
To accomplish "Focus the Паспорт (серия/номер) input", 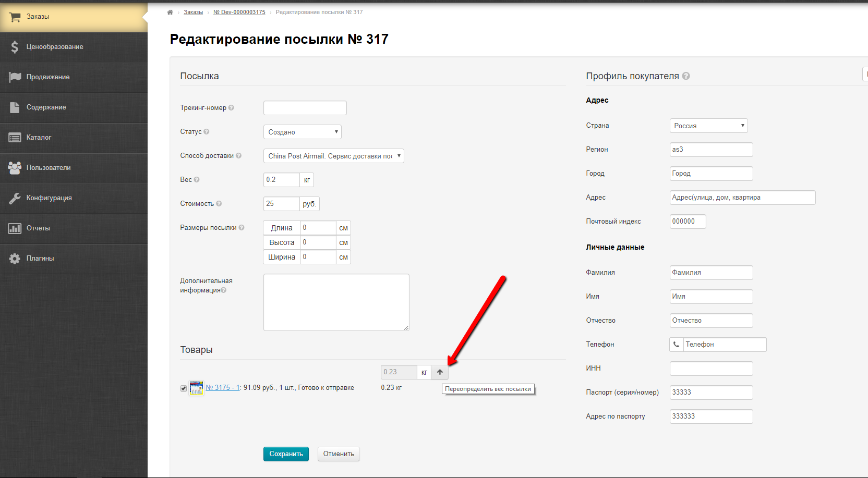I will [712, 393].
